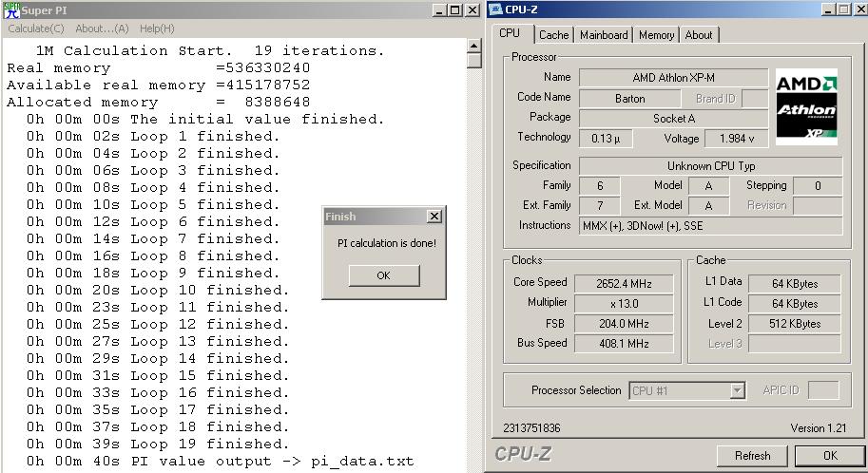
Task: Click the Super PI app icon in title bar
Action: click(x=11, y=9)
